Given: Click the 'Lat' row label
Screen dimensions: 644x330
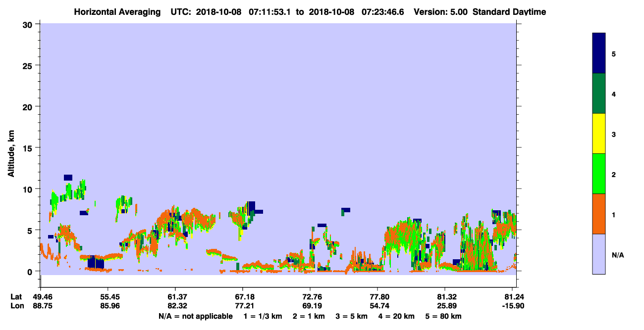Looking at the screenshot, I should pos(16,297).
